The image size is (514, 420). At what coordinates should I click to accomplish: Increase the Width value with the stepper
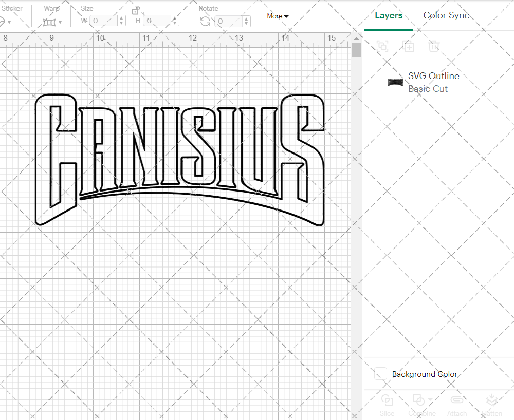[121, 18]
